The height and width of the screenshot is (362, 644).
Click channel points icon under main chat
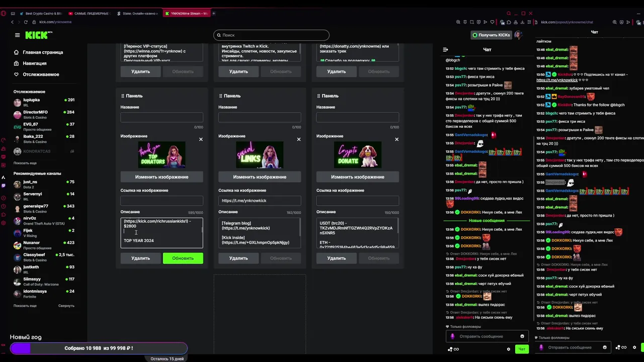coord(453,349)
